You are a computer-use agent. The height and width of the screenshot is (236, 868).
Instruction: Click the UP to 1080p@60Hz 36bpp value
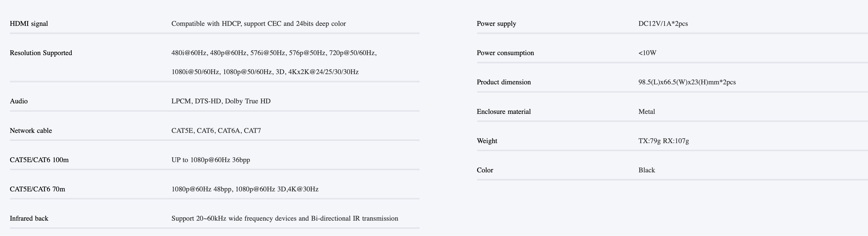click(211, 160)
